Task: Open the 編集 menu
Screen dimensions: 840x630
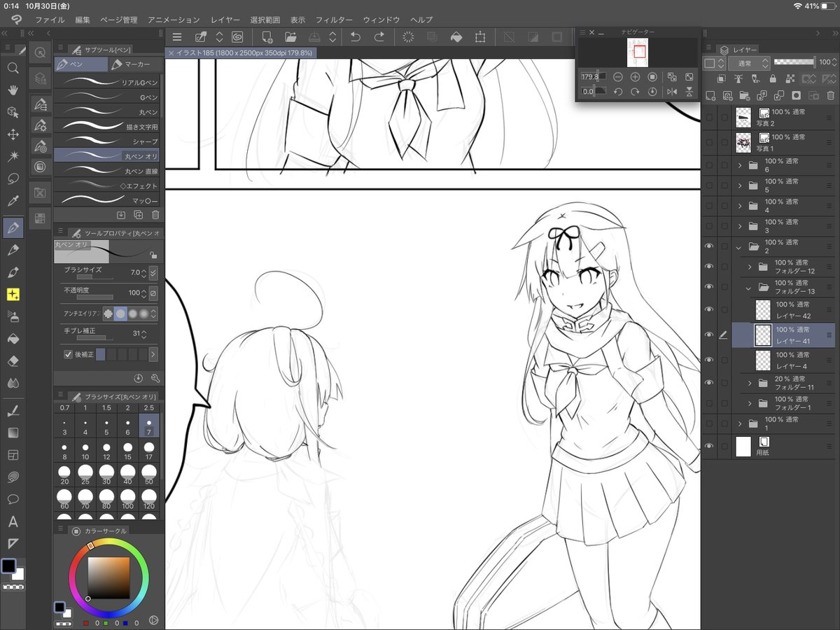Action: pyautogui.click(x=83, y=20)
